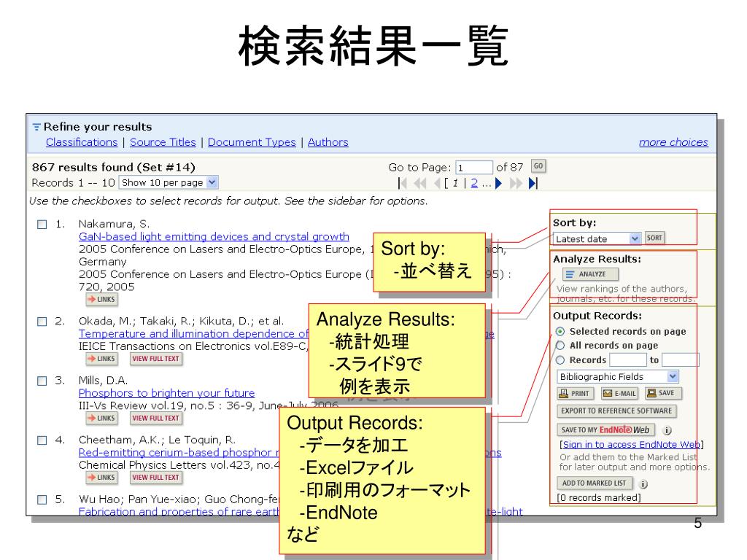Viewport: 747px width, 560px height.
Task: Click EXPORT TO REFERENCE SOFTWARE button
Action: [x=616, y=411]
